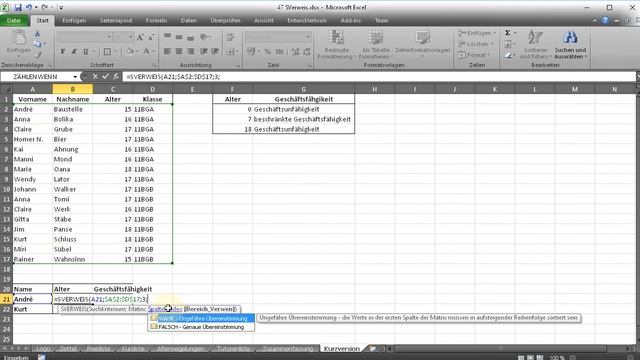The image size is (640, 360).
Task: Open the name box function dropdown arrow
Action: (75, 77)
